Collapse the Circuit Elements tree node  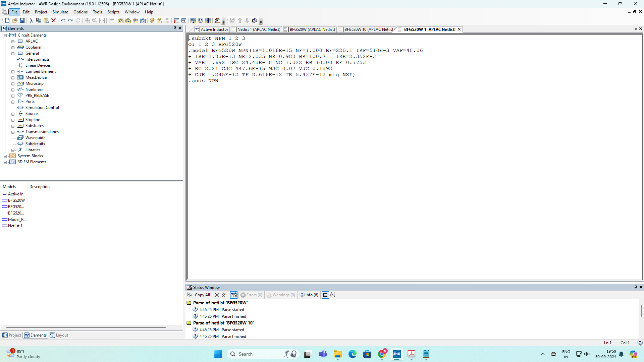tap(5, 35)
